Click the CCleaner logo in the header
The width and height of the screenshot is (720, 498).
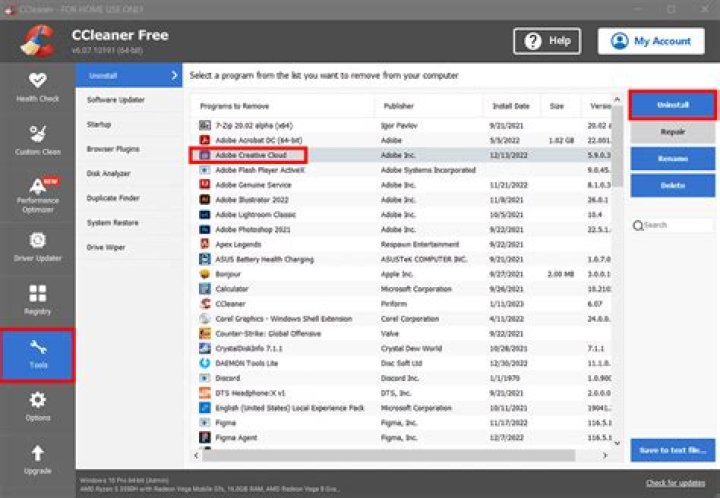(x=39, y=40)
